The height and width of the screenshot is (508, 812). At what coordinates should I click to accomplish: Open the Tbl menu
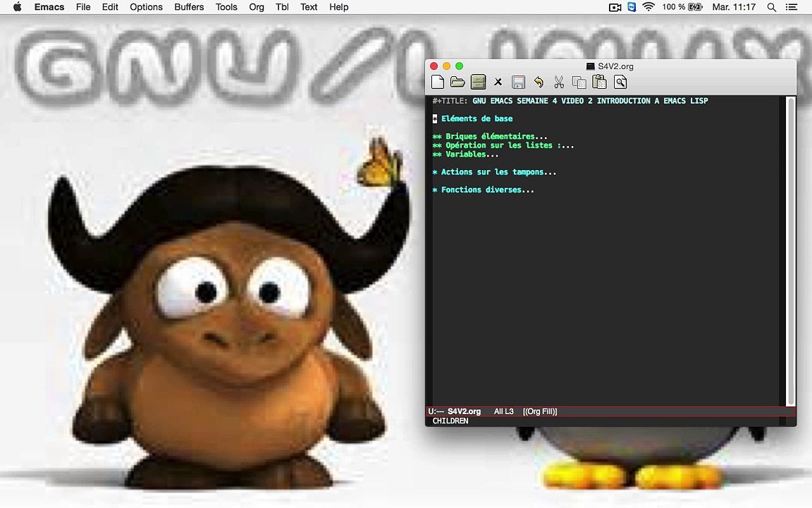pyautogui.click(x=282, y=7)
